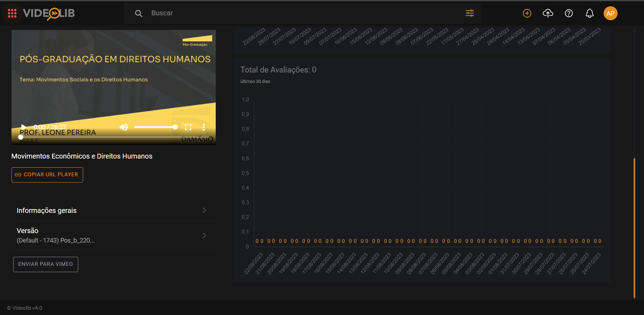Click the add new plus icon
This screenshot has width=644, height=315.
[527, 13]
